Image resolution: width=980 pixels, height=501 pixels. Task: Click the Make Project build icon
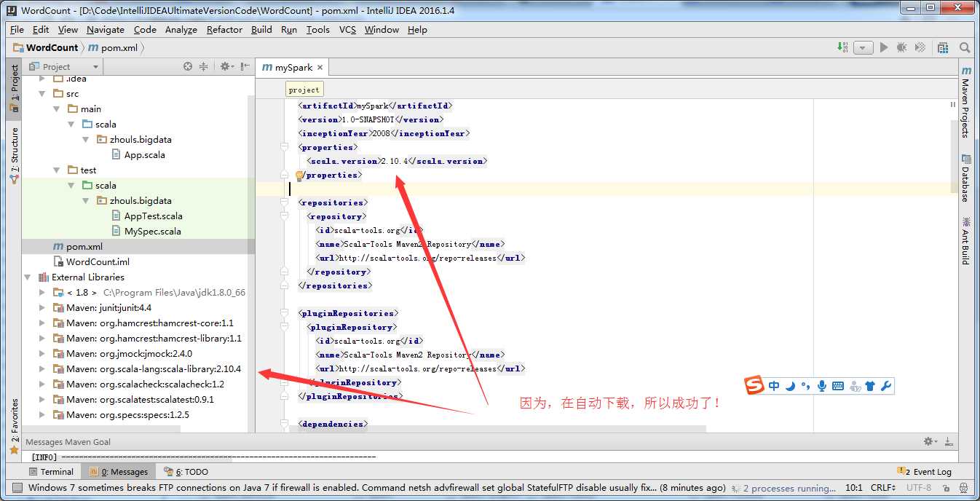tap(842, 47)
